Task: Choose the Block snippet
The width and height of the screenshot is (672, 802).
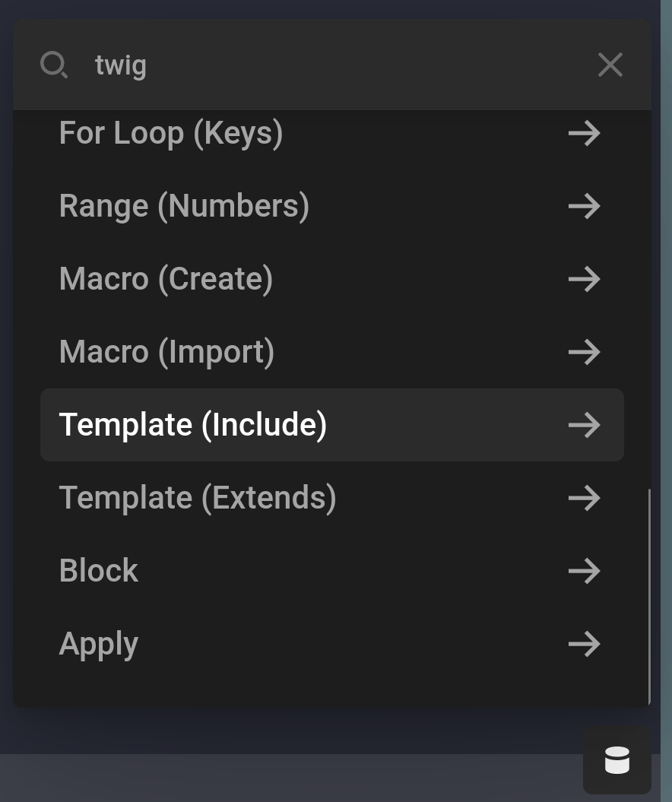Action: [x=99, y=571]
